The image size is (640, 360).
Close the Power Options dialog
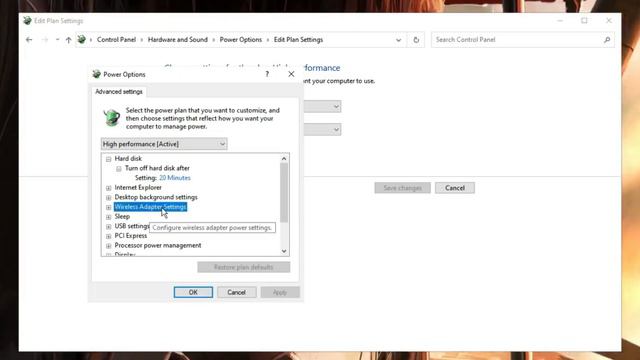[291, 74]
